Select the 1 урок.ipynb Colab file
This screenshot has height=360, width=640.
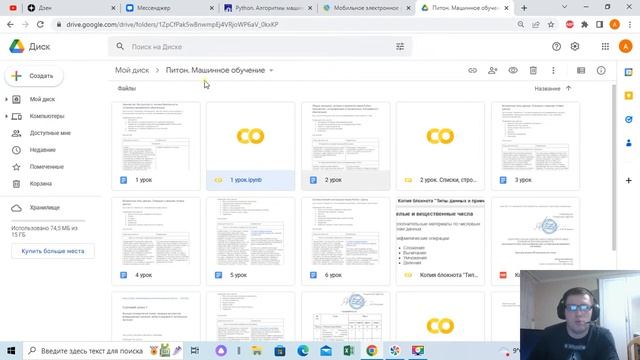click(x=251, y=146)
